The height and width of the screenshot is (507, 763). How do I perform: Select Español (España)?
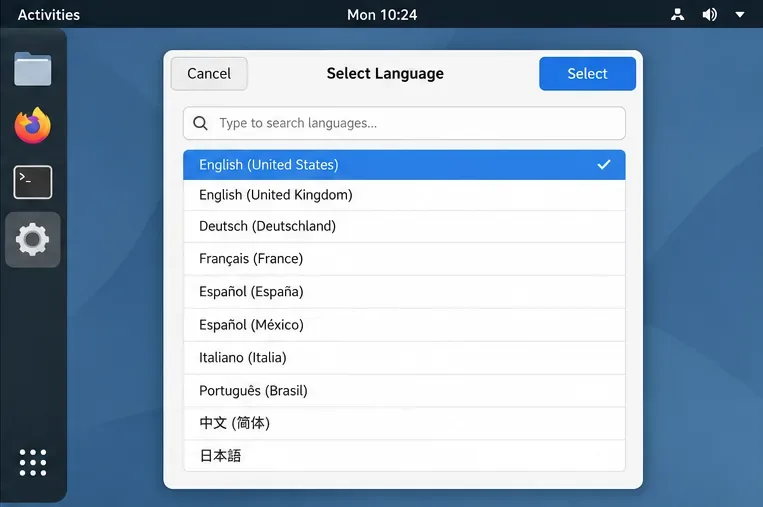point(404,292)
